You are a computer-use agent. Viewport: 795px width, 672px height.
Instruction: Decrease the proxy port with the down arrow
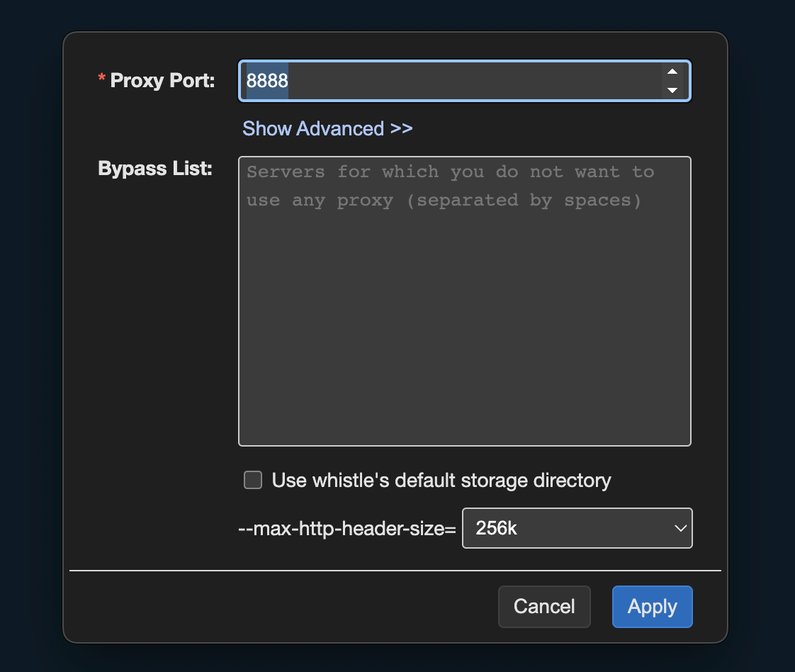(x=672, y=90)
